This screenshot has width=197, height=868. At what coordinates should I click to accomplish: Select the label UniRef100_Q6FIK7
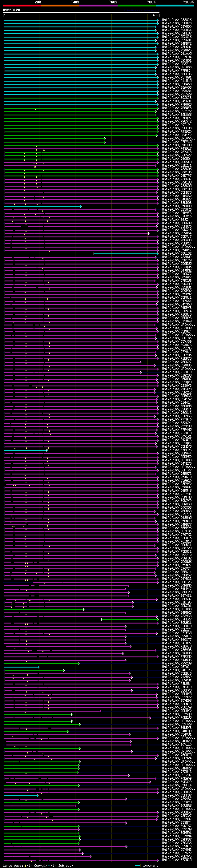[x=177, y=470]
